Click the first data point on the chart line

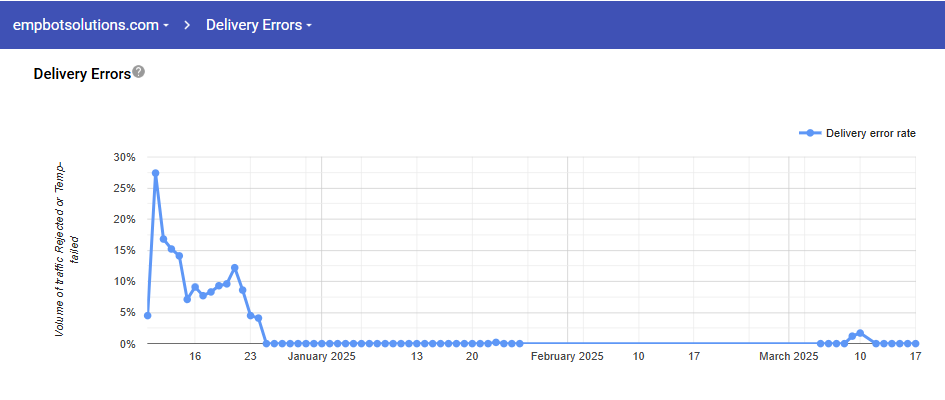147,315
